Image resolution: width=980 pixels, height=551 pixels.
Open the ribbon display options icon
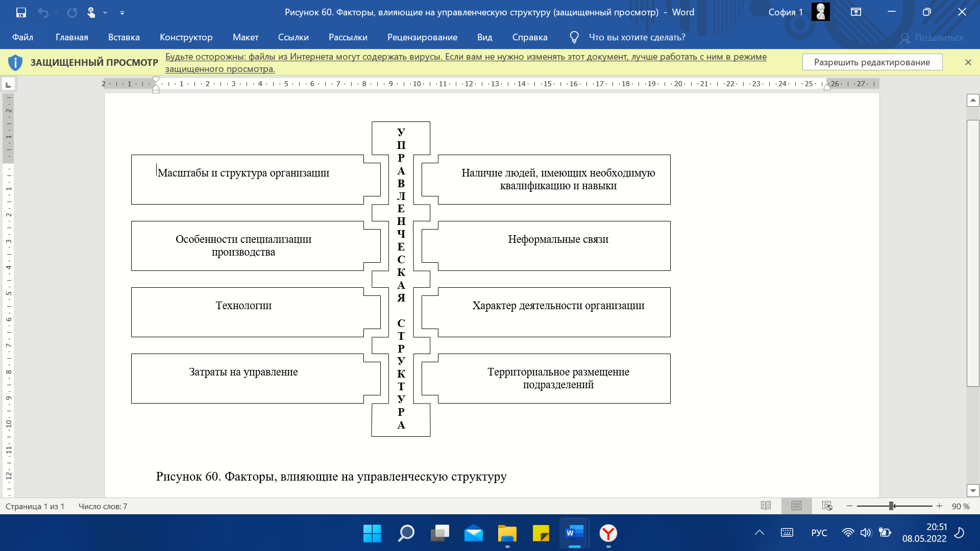[856, 12]
